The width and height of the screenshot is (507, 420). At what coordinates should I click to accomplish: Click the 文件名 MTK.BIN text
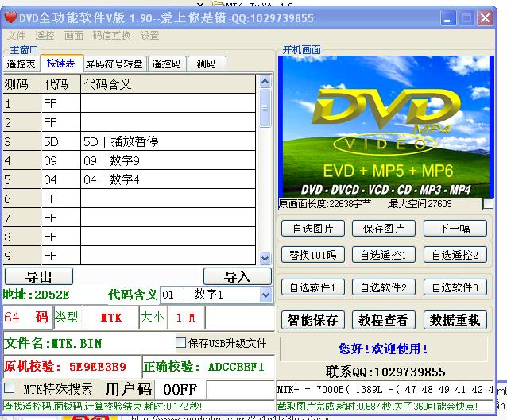pos(53,343)
